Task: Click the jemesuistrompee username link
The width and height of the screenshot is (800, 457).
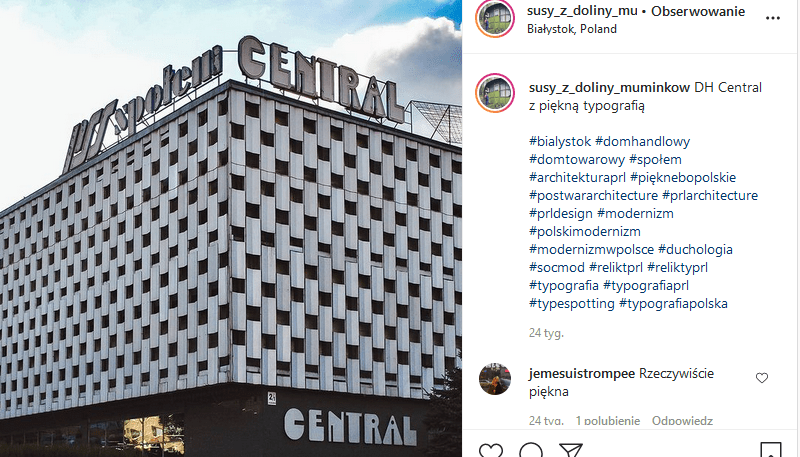Action: (x=582, y=373)
